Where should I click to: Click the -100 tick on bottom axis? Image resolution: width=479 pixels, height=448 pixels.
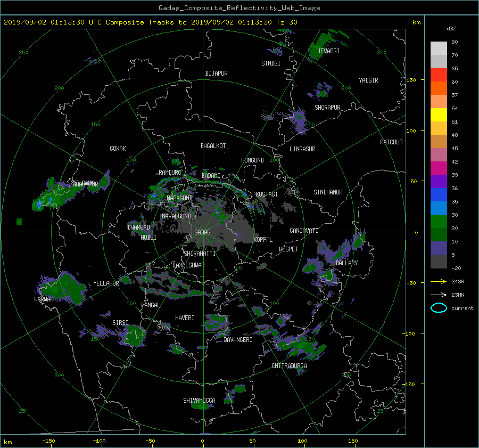(x=98, y=441)
